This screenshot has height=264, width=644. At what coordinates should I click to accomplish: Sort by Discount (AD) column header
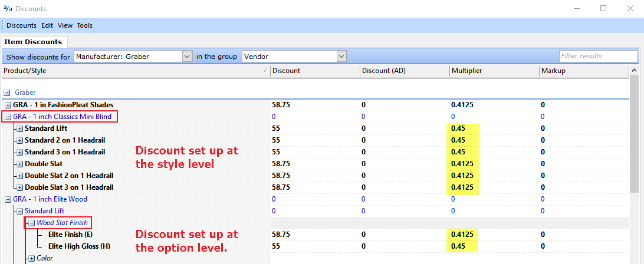coord(405,71)
